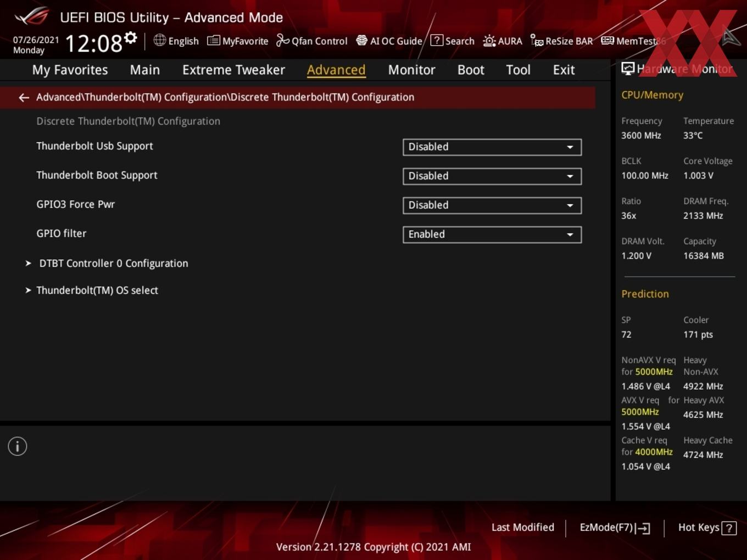Click 100.00 MHz BCLK value
The image size is (747, 560).
[x=645, y=176]
